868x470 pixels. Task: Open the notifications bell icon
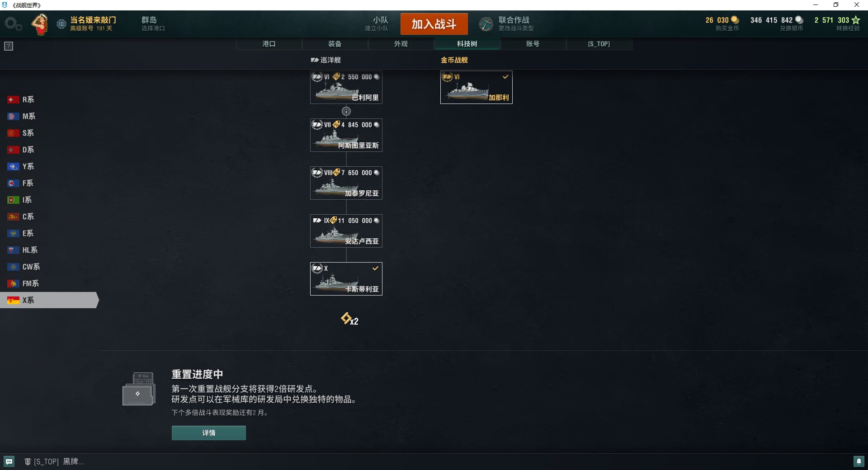tap(859, 461)
